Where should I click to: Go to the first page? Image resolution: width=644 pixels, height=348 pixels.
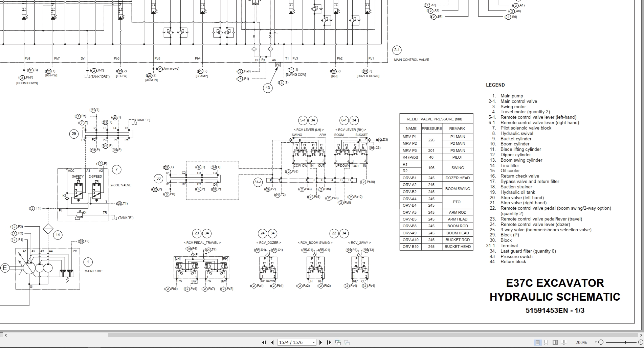(264, 342)
